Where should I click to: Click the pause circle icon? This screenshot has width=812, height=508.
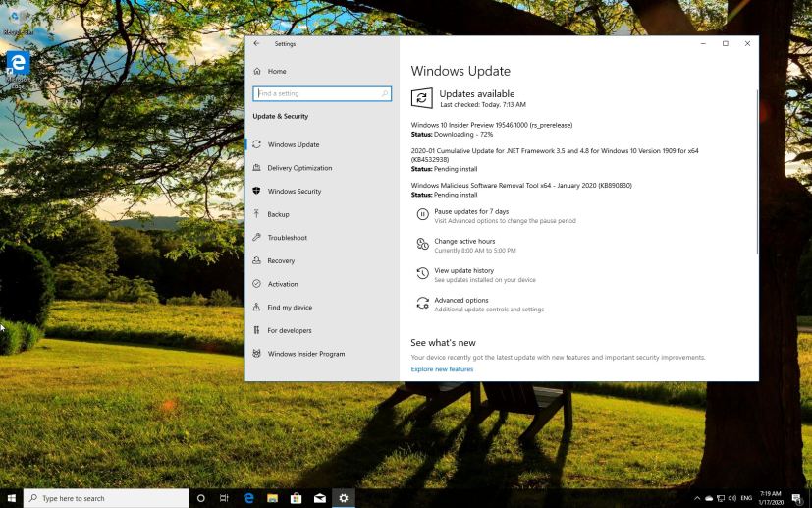pyautogui.click(x=422, y=214)
